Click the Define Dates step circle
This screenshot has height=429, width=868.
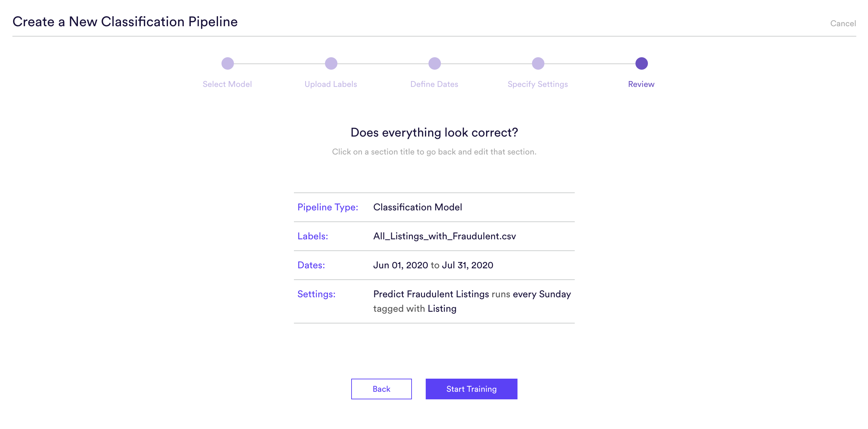[434, 63]
